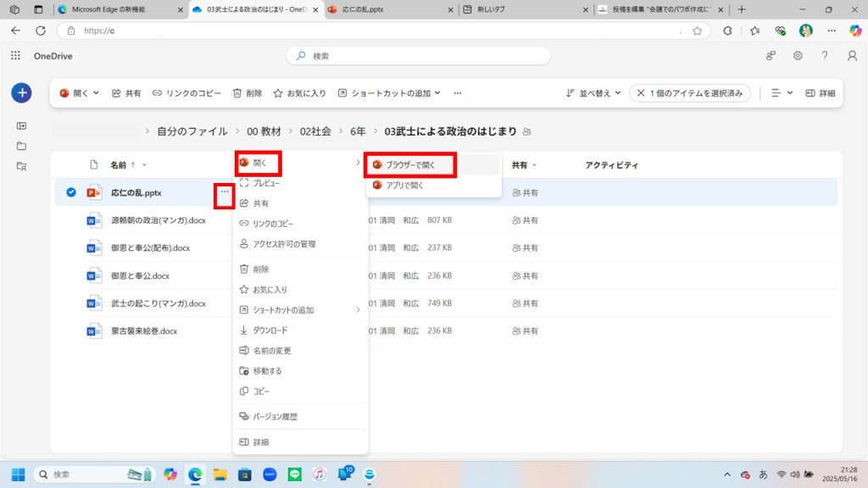Add selected file to favorites via toolbar star
Image resolution: width=868 pixels, height=488 pixels.
pyautogui.click(x=299, y=93)
